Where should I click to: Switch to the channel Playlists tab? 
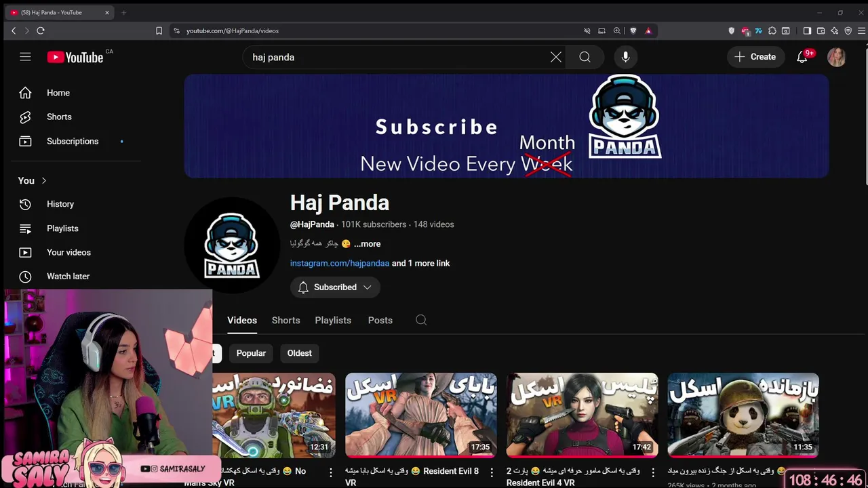tap(333, 320)
